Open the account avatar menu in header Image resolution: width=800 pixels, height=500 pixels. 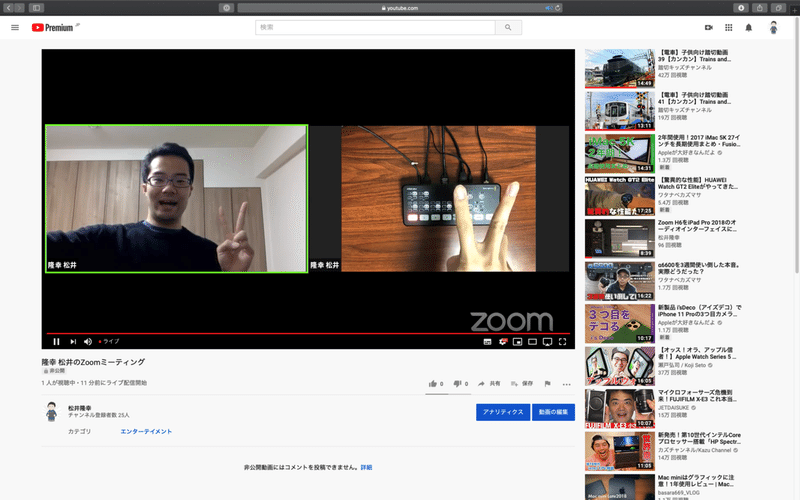coord(773,28)
